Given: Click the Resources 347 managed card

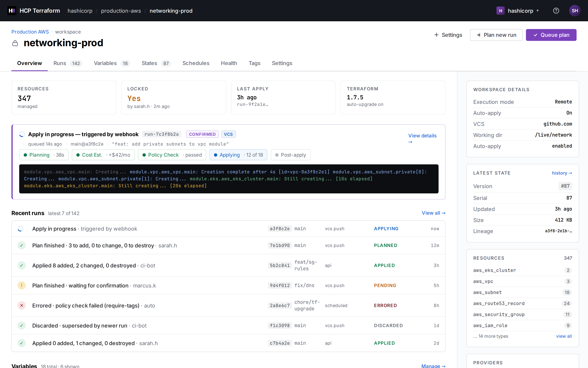Looking at the screenshot, I should (64, 97).
